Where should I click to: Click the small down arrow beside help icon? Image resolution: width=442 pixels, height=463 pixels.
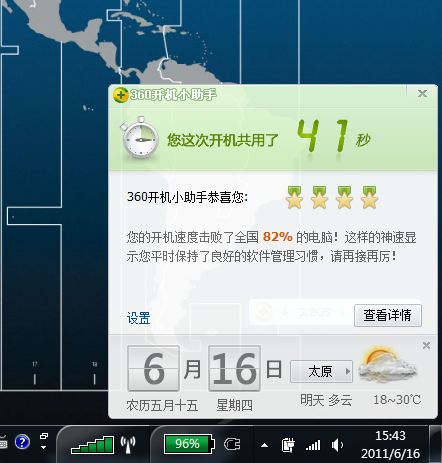tap(44, 447)
